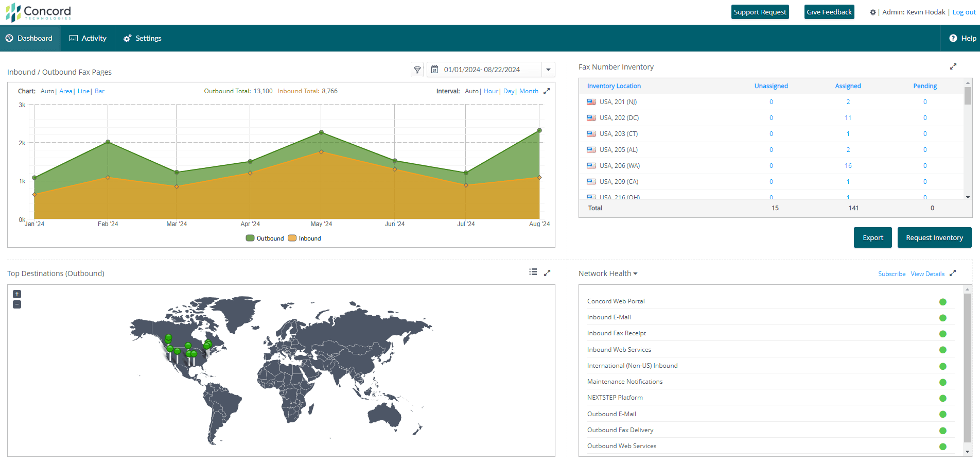Switch chart type to Line

(83, 91)
